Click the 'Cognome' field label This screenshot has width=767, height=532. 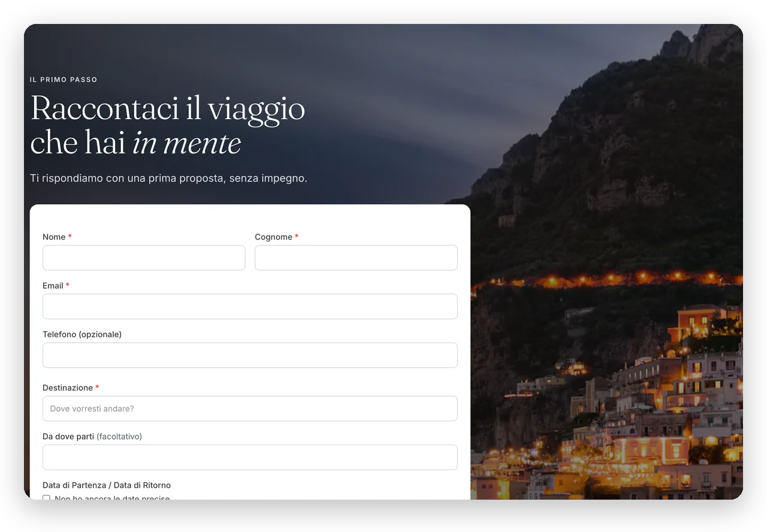(x=273, y=237)
